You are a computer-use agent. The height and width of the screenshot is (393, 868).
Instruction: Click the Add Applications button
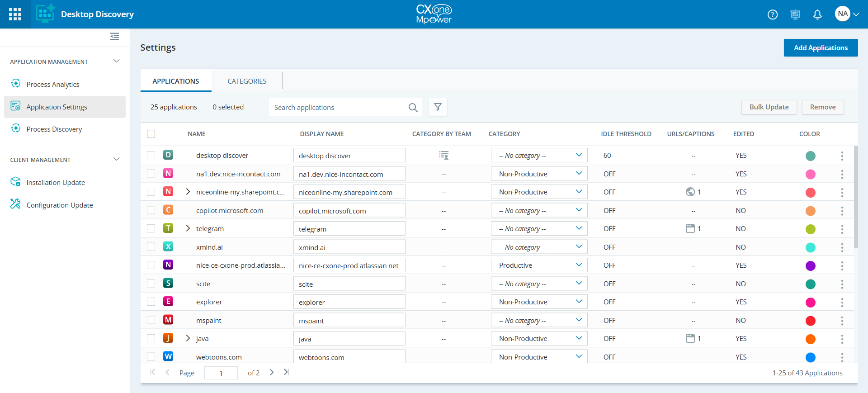pos(821,48)
